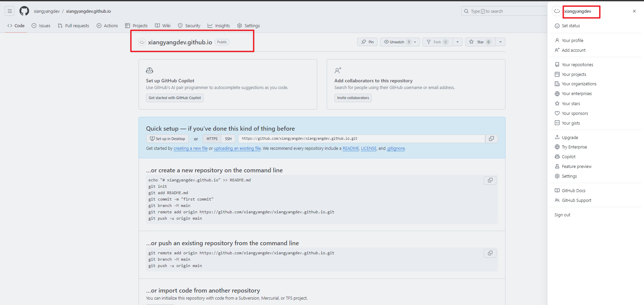View the Insights tab

pyautogui.click(x=219, y=26)
